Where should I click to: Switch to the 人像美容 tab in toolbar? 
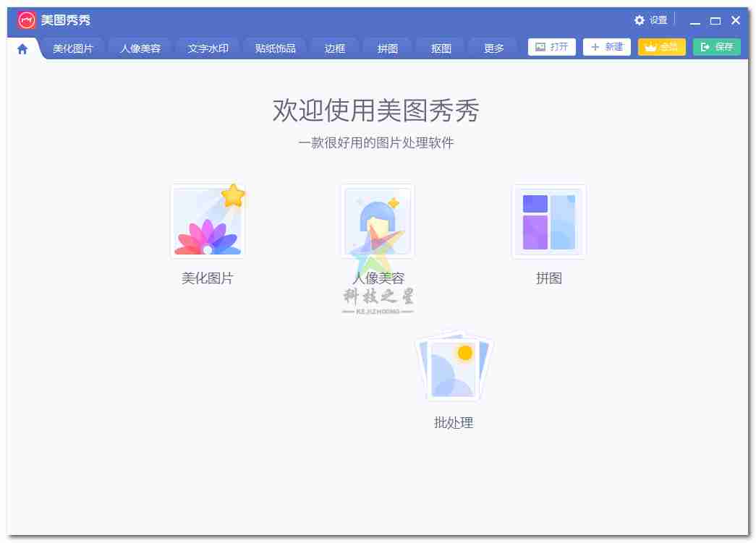pyautogui.click(x=140, y=48)
